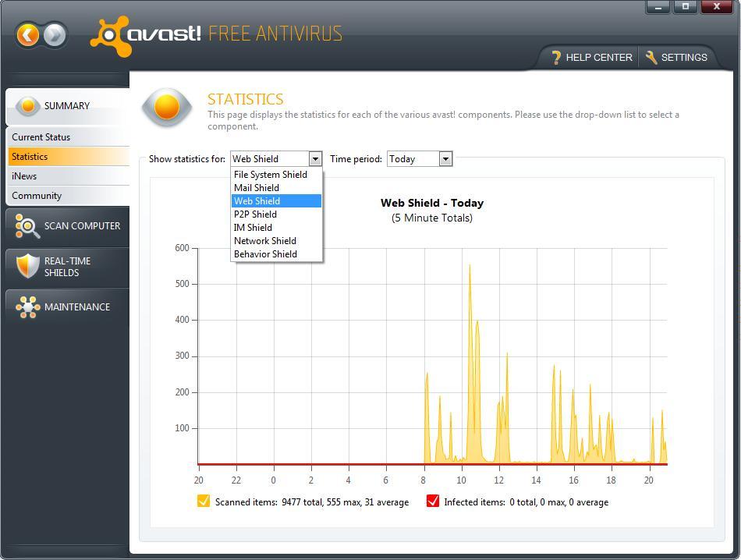The width and height of the screenshot is (741, 560).
Task: Choose Mail Shield from list
Action: point(276,188)
